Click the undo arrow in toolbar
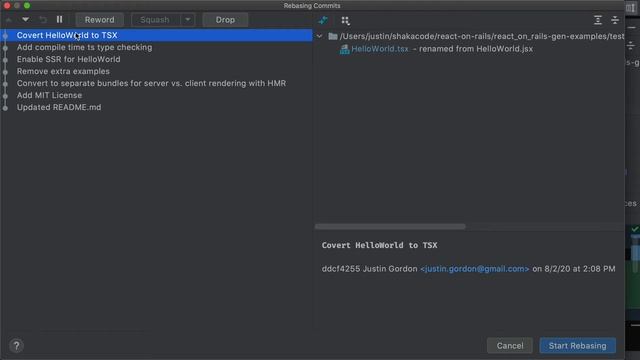The image size is (640, 360). click(43, 20)
